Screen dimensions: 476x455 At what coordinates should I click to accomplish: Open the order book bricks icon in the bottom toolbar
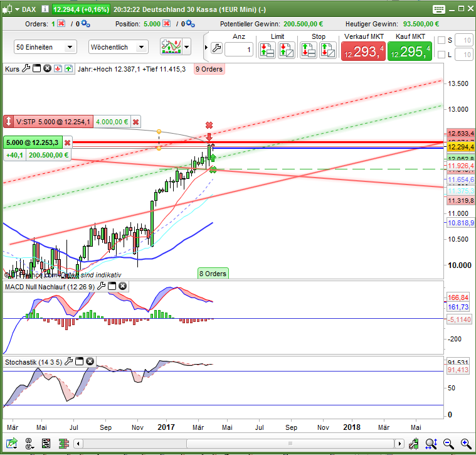click(x=64, y=444)
